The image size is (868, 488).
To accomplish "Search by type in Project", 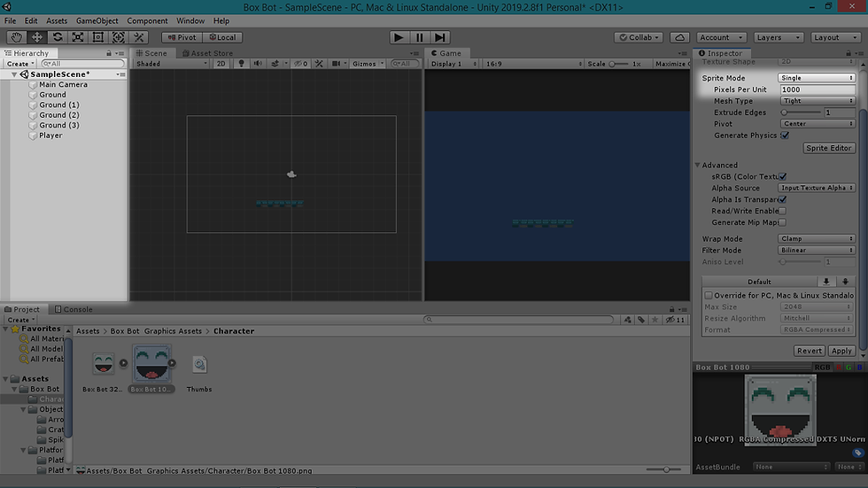I will pyautogui.click(x=627, y=319).
